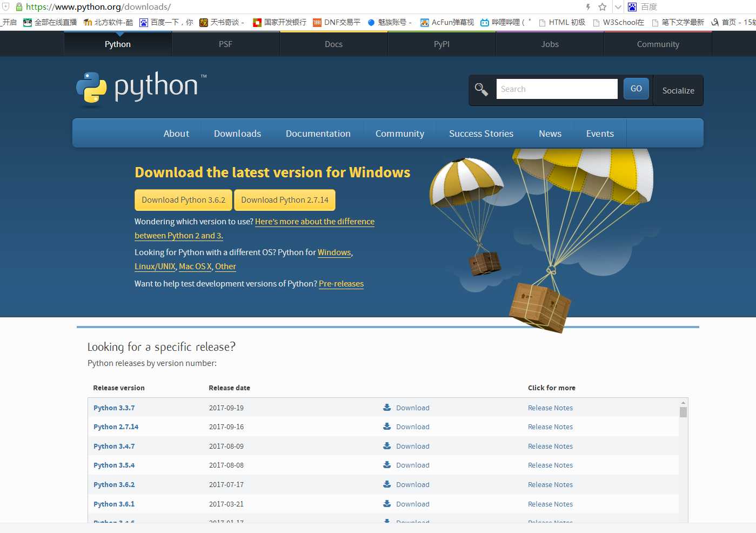Click Download Python 3.6.2 button

[x=184, y=200]
